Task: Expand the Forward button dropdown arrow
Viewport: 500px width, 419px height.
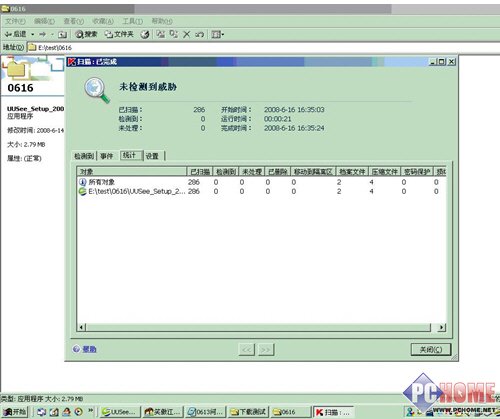Action: [52, 34]
